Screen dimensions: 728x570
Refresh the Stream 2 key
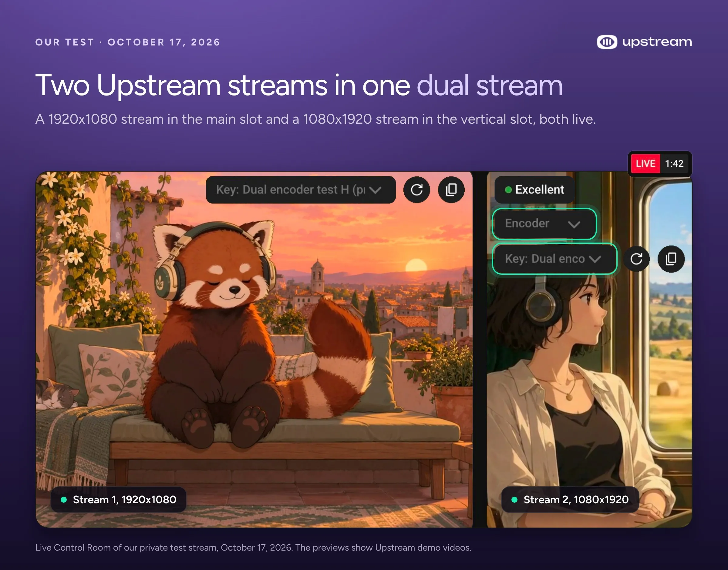coord(636,259)
